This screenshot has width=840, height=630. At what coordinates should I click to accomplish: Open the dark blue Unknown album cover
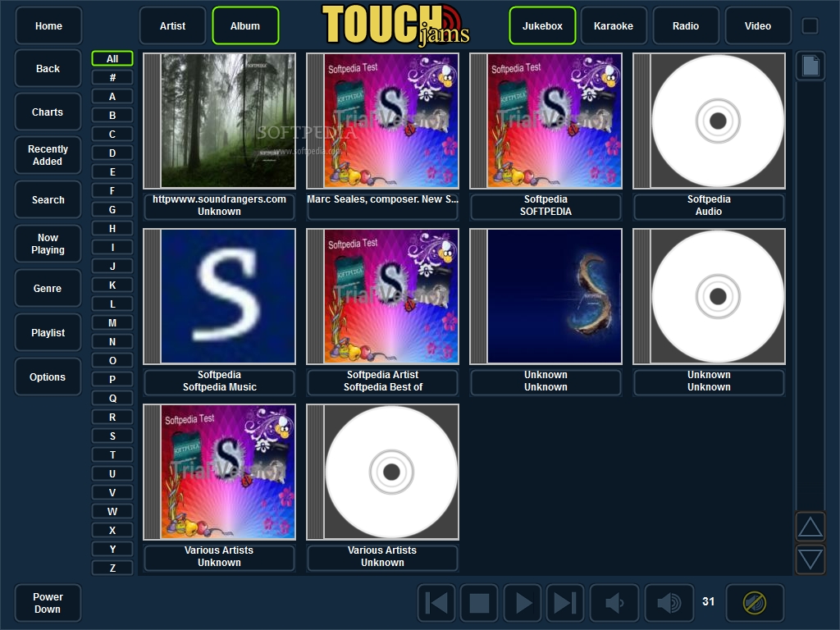(x=546, y=296)
